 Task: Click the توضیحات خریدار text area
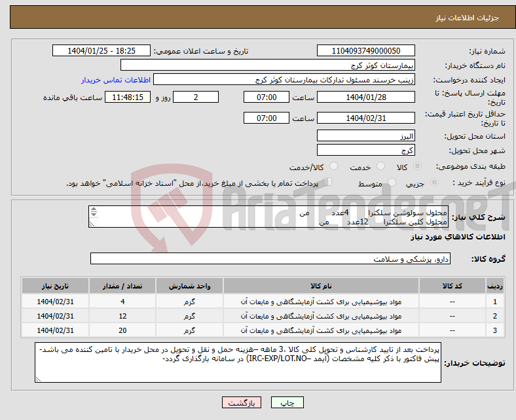(238, 362)
